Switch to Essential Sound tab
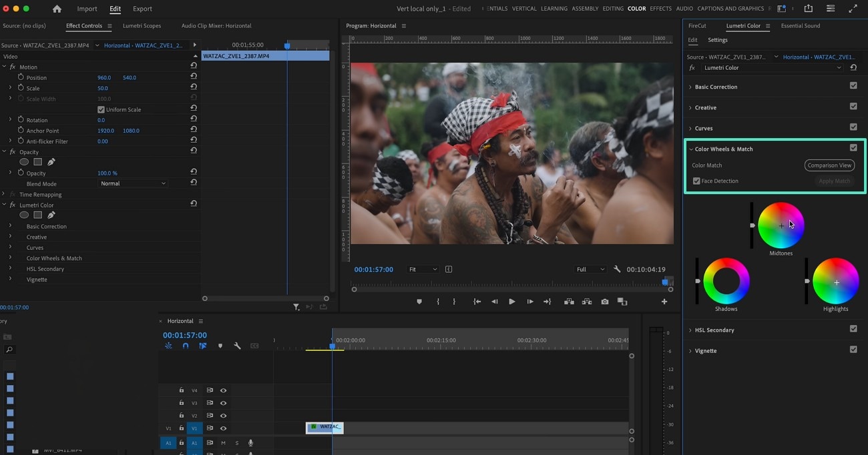Image resolution: width=868 pixels, height=455 pixels. pyautogui.click(x=801, y=25)
